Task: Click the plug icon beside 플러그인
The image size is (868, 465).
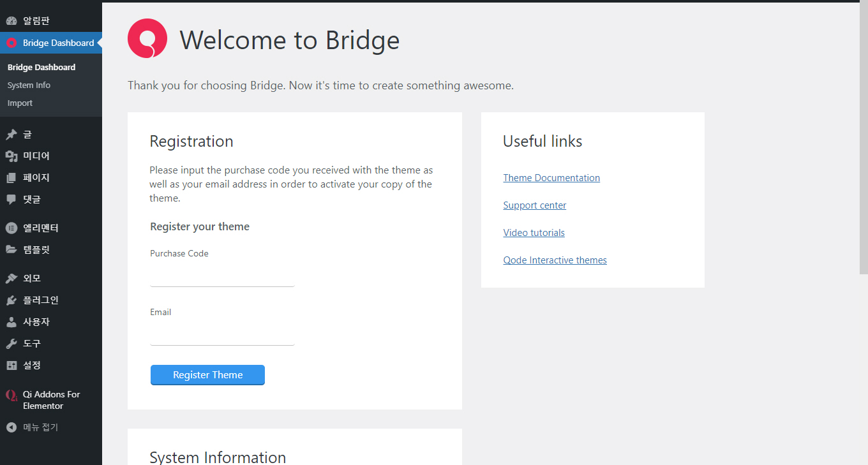Action: tap(11, 300)
